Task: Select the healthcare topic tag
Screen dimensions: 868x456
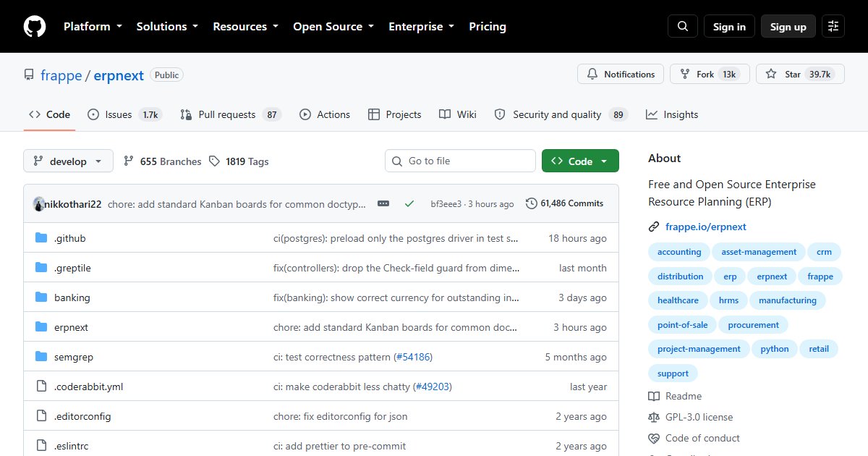Action: tap(678, 300)
